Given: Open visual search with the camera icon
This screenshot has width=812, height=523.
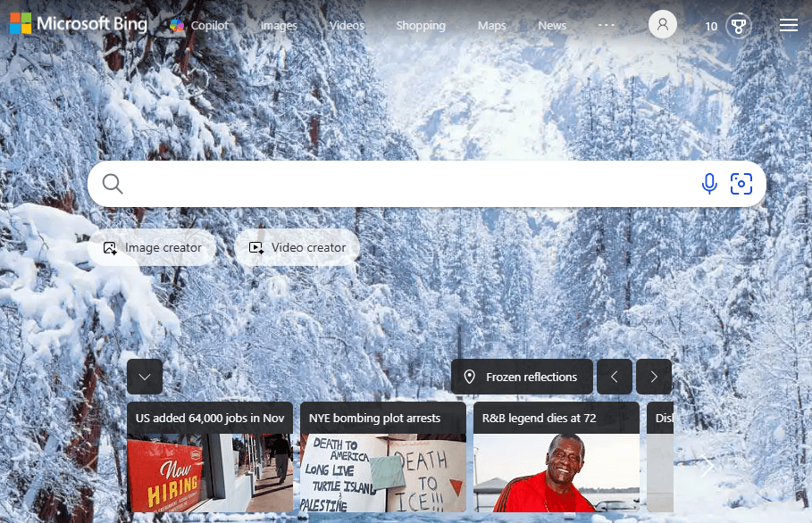Looking at the screenshot, I should pyautogui.click(x=742, y=183).
